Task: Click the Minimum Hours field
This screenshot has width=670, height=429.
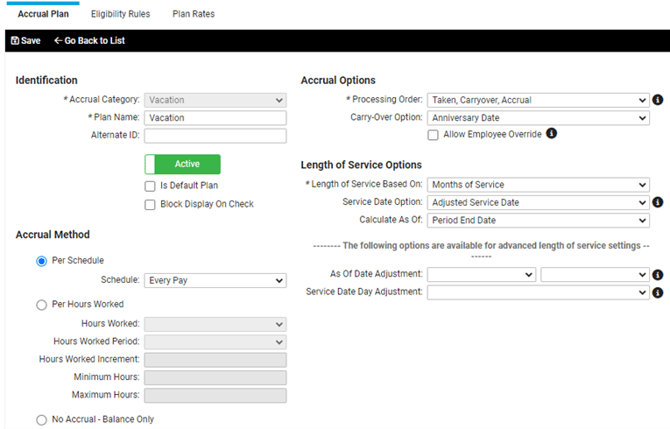Action: [215, 378]
